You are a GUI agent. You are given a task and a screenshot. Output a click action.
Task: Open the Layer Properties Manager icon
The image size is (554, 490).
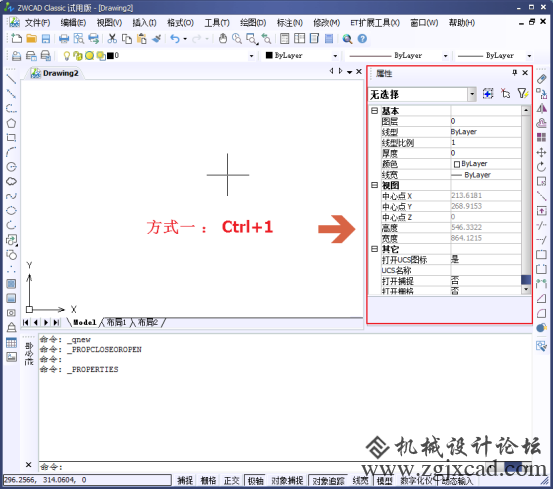[16, 55]
